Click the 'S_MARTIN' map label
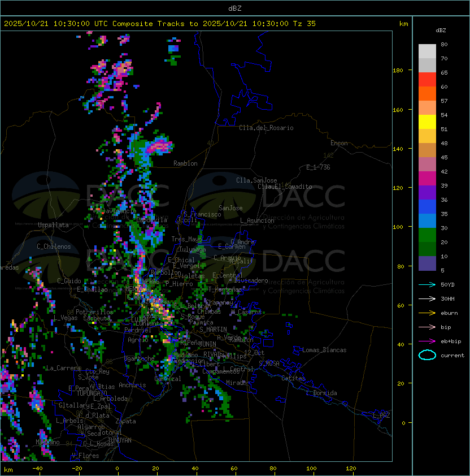Screen dimensions: 470x476 (x=213, y=330)
